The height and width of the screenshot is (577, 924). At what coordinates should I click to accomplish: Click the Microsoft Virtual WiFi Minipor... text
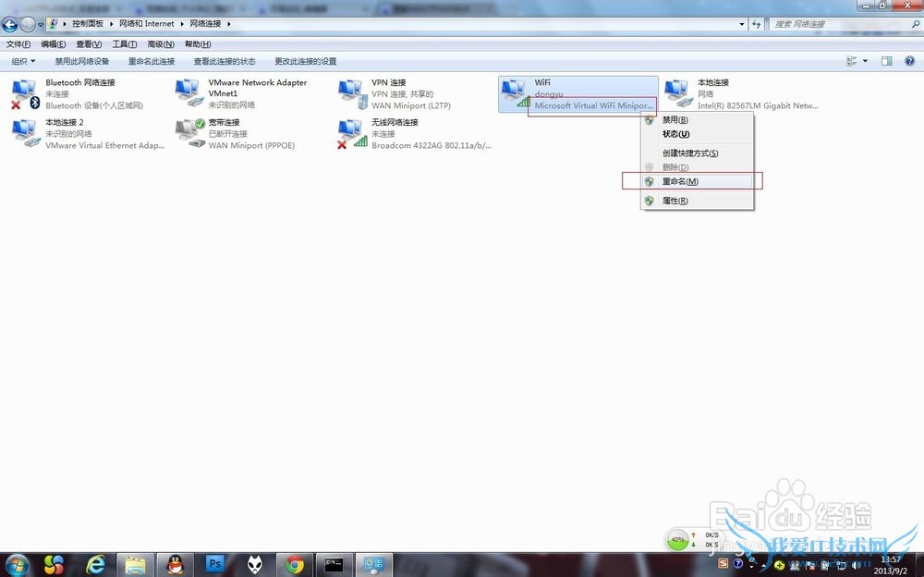pyautogui.click(x=594, y=105)
